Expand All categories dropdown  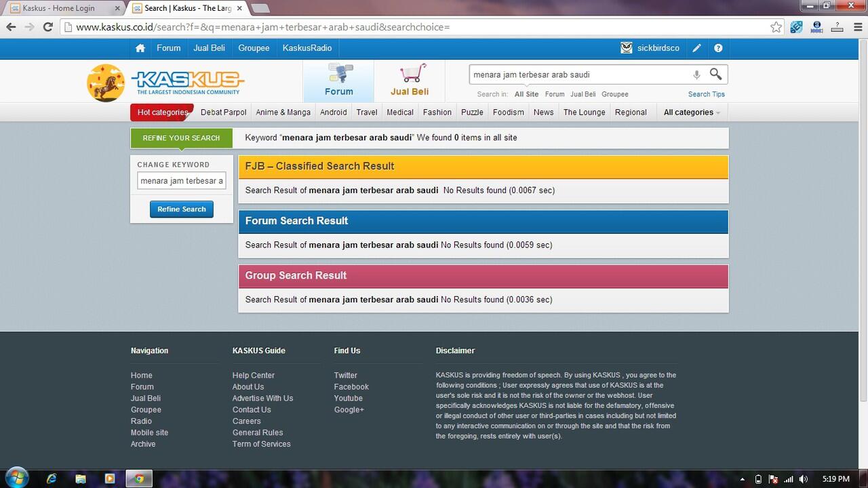(692, 113)
